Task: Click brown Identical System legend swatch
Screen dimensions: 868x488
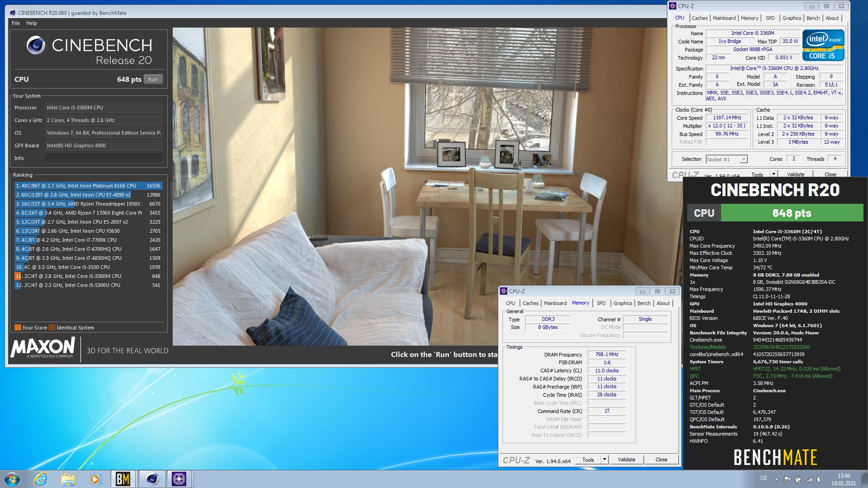Action: click(52, 328)
